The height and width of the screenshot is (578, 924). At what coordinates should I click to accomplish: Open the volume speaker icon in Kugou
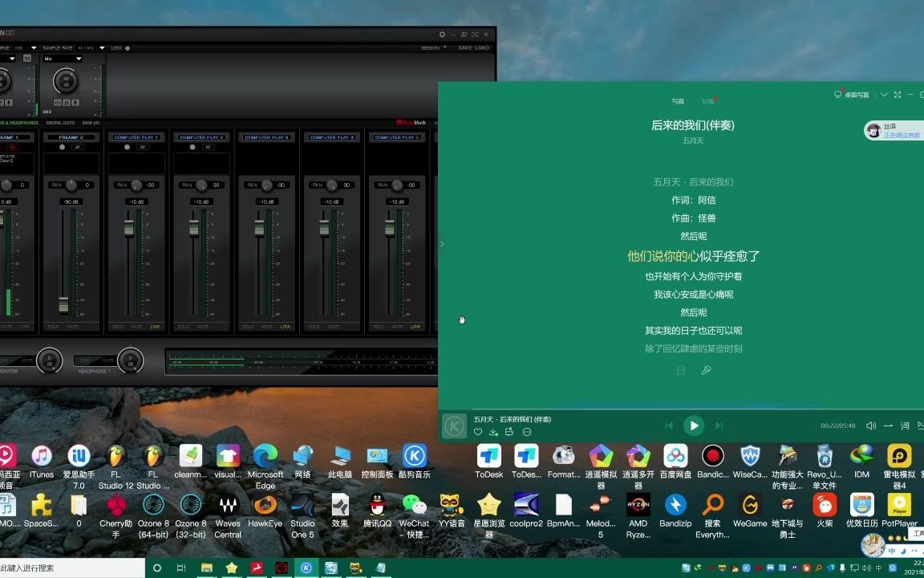point(871,425)
